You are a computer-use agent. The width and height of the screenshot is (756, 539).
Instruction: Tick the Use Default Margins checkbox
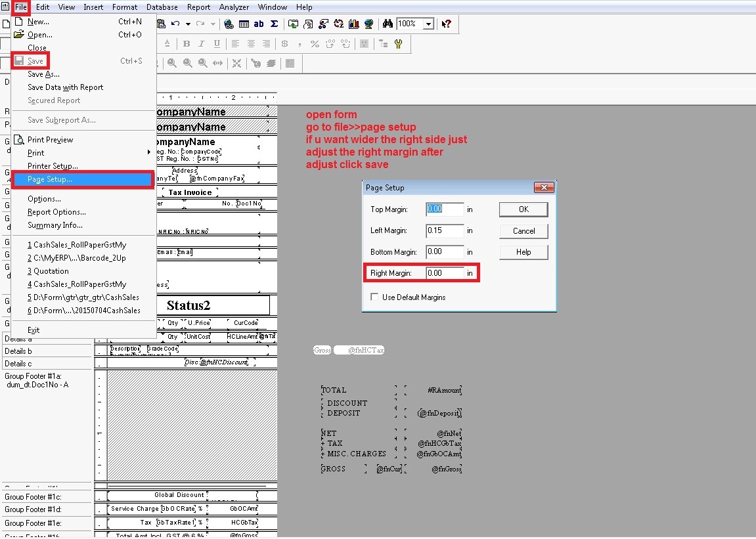[374, 297]
